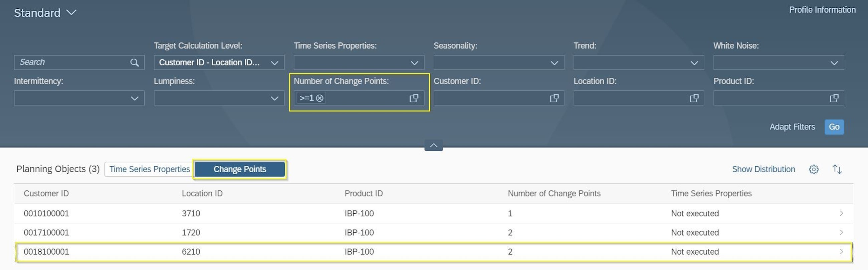The image size is (868, 270).
Task: Expand Target Calculation Level dropdown
Action: pos(274,63)
